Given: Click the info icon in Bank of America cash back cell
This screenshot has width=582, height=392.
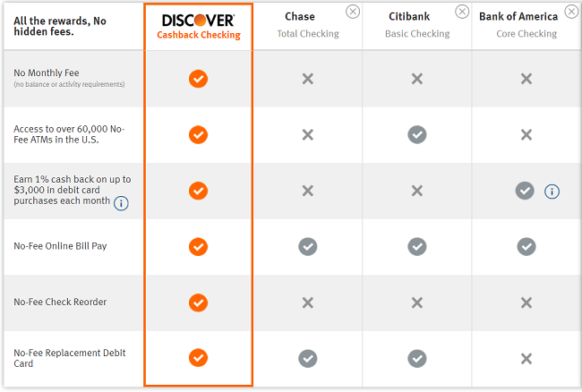Looking at the screenshot, I should coord(552,192).
